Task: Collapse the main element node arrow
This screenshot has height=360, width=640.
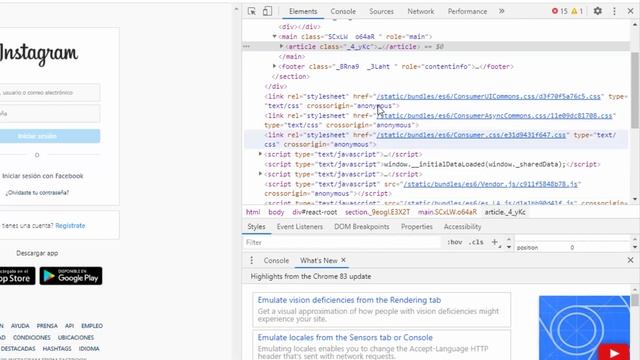Action: [x=275, y=36]
